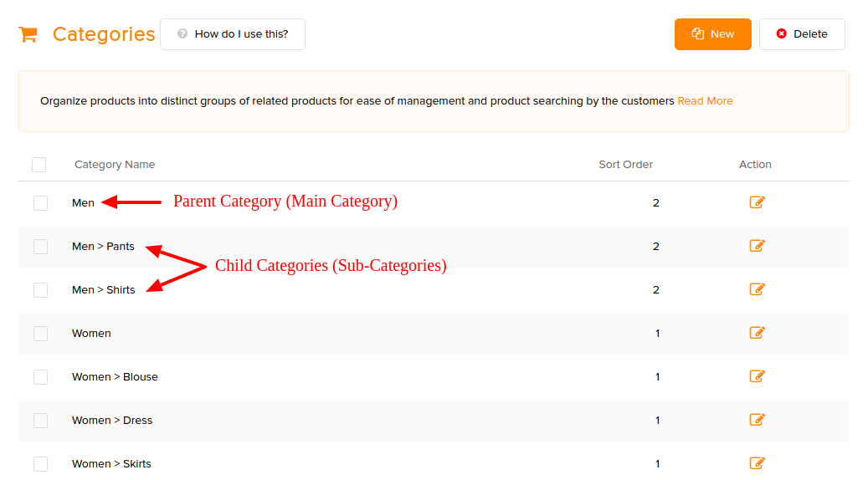This screenshot has height=480, width=868.
Task: Open edit for Men > Shirts
Action: point(757,289)
